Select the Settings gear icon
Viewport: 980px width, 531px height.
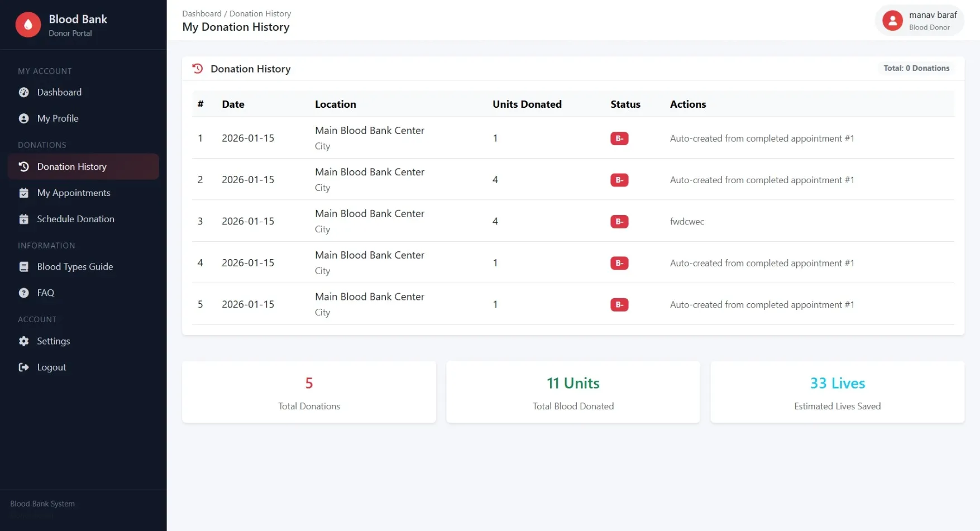[x=24, y=341]
